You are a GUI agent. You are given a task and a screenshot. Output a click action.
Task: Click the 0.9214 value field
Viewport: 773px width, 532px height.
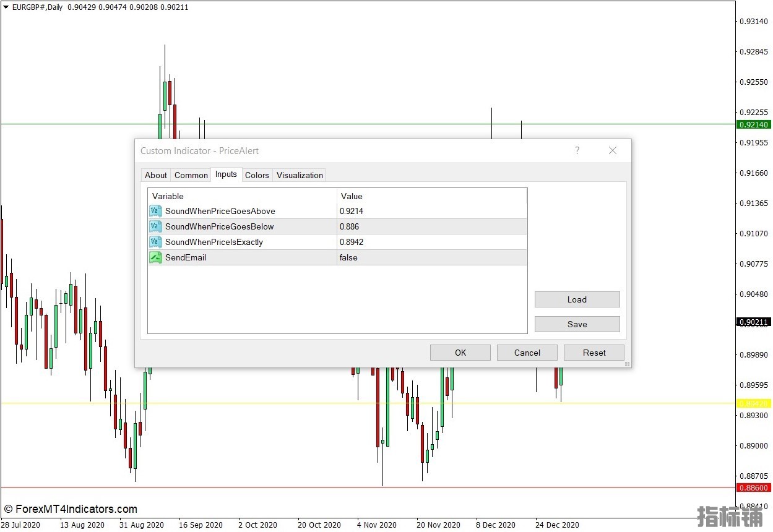point(431,211)
